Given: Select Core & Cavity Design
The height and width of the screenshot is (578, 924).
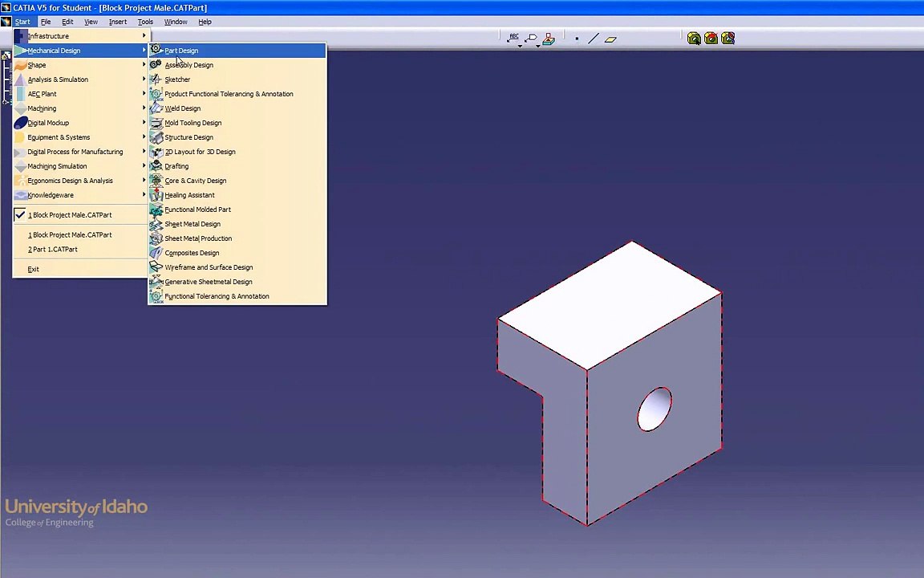Looking at the screenshot, I should 237,181.
